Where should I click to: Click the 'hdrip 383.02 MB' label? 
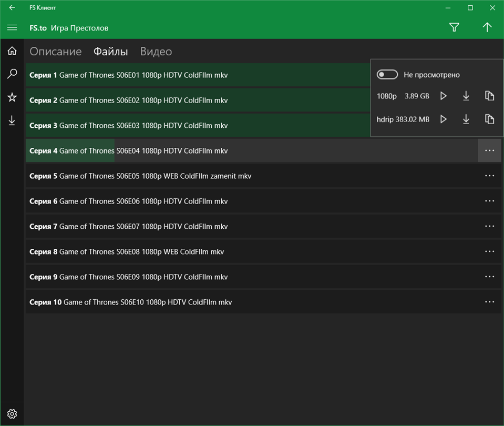point(403,119)
